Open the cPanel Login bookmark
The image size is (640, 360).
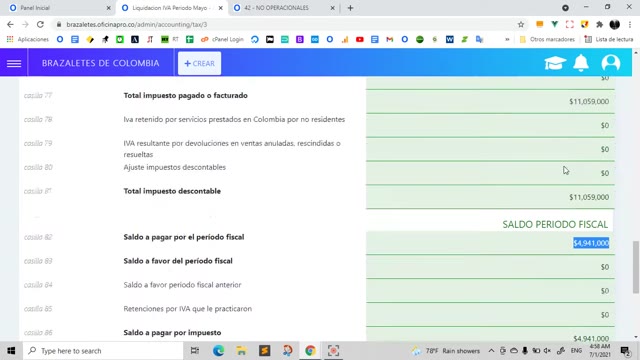click(x=222, y=39)
